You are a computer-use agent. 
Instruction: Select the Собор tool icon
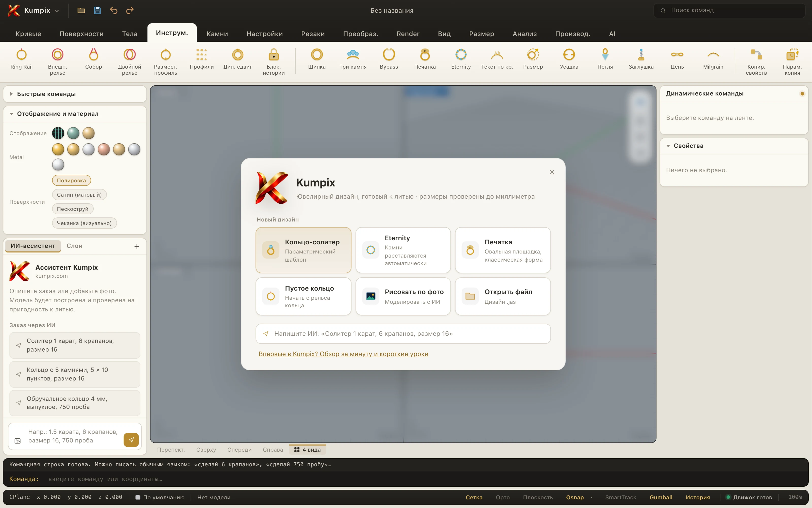click(94, 54)
